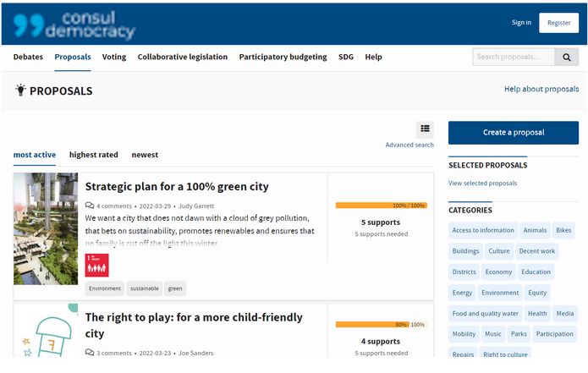Click the Consul Democracy logo
Screen dimensions: 588x373
(x=74, y=23)
